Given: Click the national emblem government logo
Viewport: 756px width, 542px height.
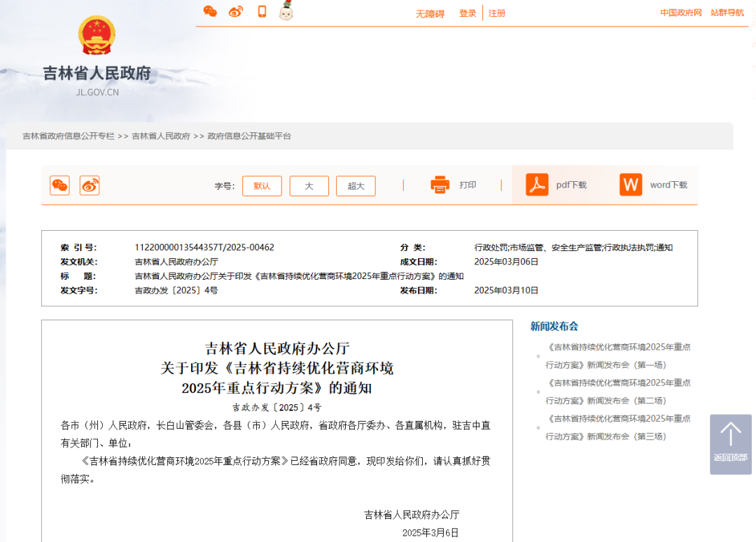Looking at the screenshot, I should [x=97, y=34].
